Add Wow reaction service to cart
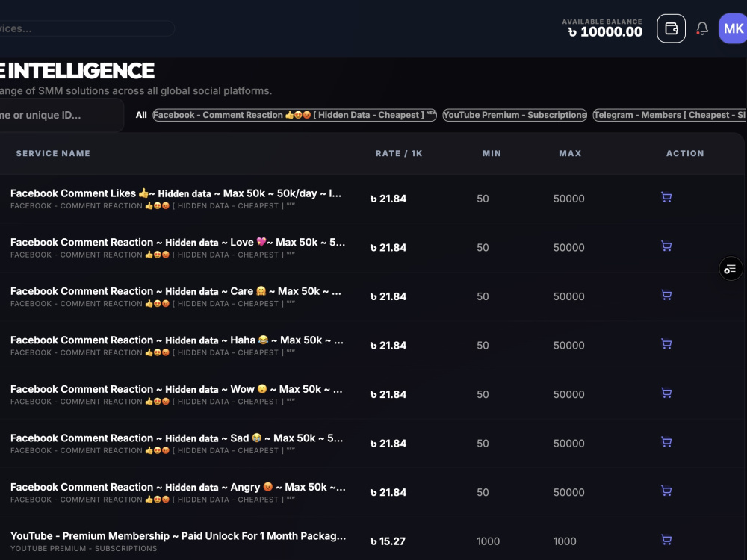 [x=666, y=393]
